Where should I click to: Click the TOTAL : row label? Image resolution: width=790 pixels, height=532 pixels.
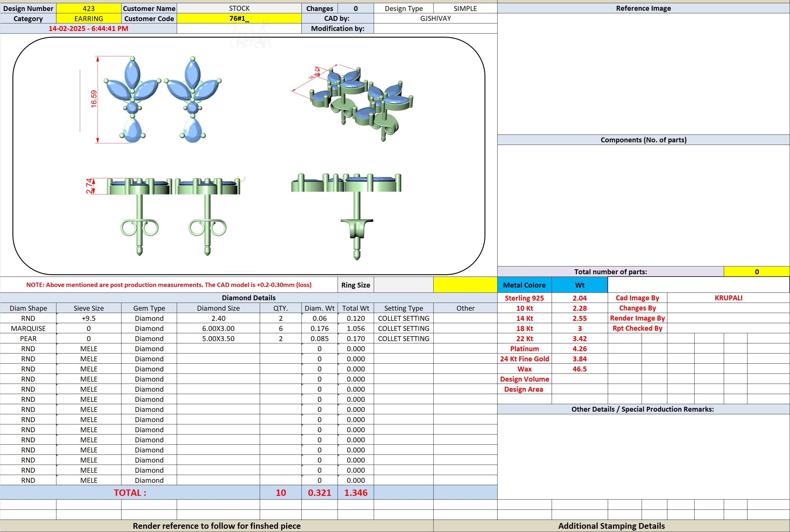pos(130,492)
